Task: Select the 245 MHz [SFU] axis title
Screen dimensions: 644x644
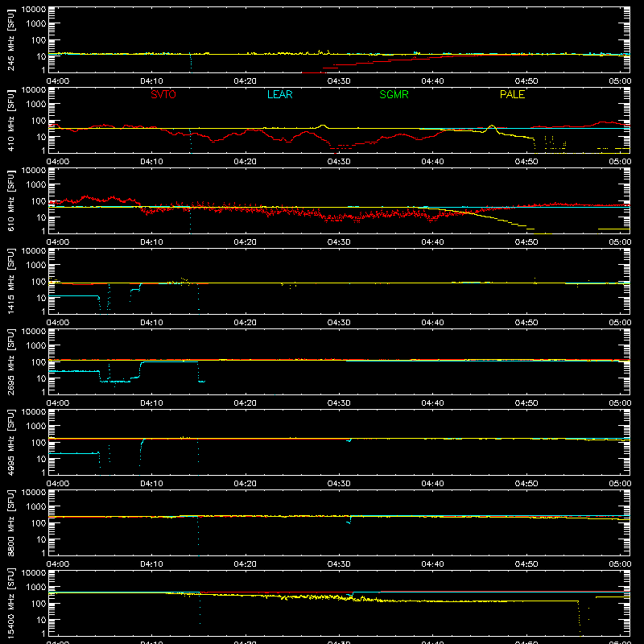Action: coord(11,39)
